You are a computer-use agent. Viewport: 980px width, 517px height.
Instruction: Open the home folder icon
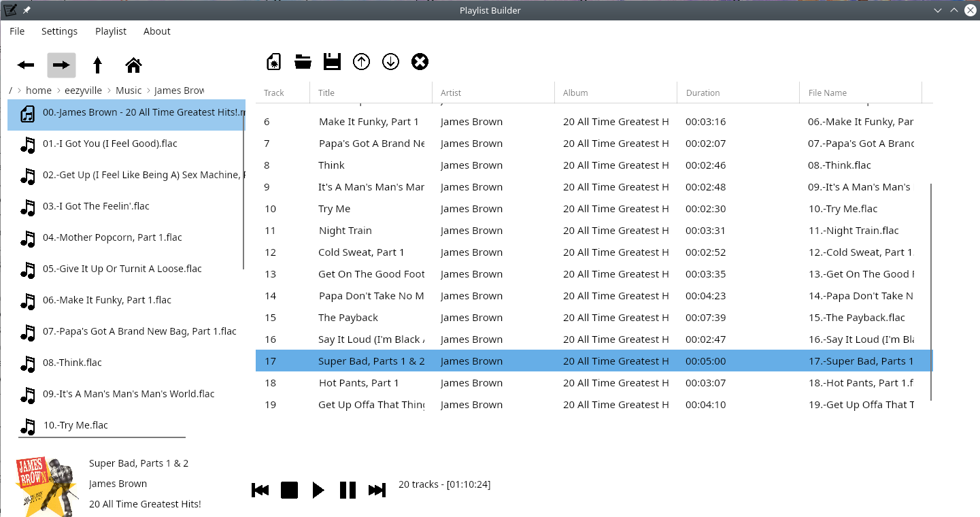(x=134, y=65)
